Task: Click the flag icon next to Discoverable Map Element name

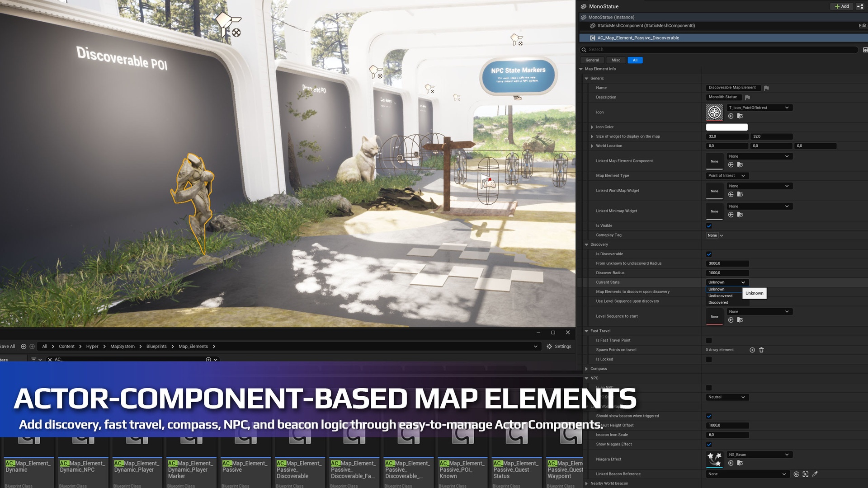Action: (x=767, y=88)
